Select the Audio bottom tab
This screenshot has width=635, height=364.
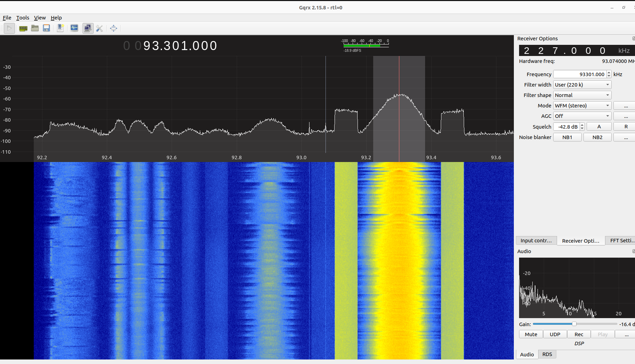point(527,354)
